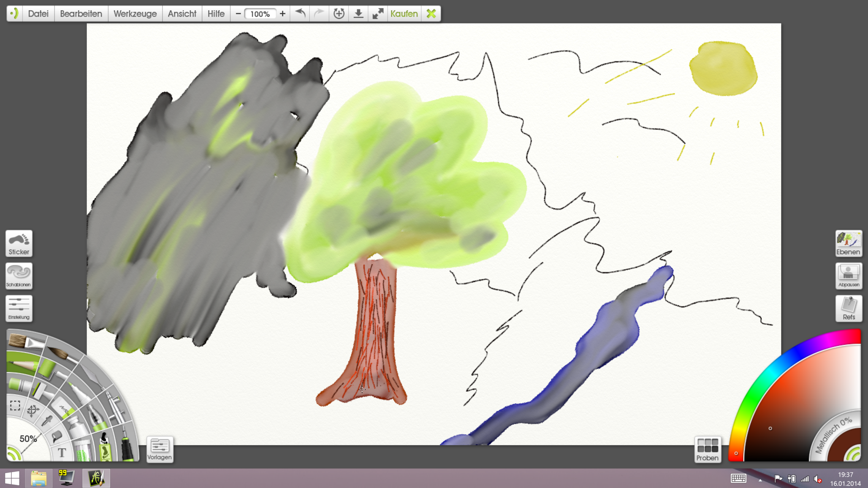The image size is (868, 488).
Task: Pick the color sampler eyedropper tool
Action: (47, 421)
